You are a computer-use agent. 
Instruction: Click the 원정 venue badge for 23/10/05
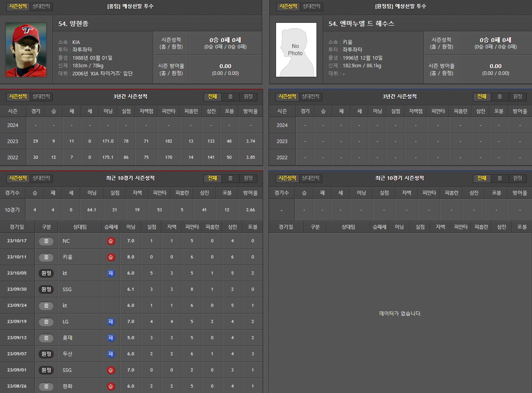pos(46,273)
